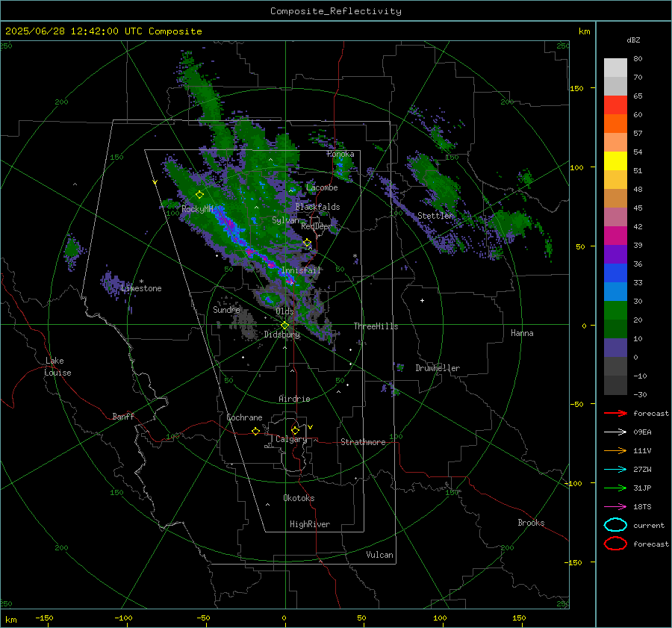The image size is (672, 628).
Task: Click the Okotoks town label
Action: click(299, 498)
